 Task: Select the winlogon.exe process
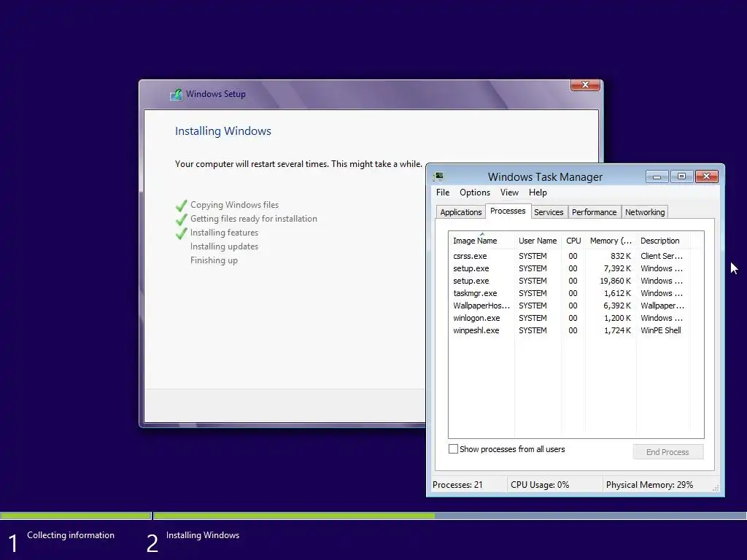click(x=569, y=318)
